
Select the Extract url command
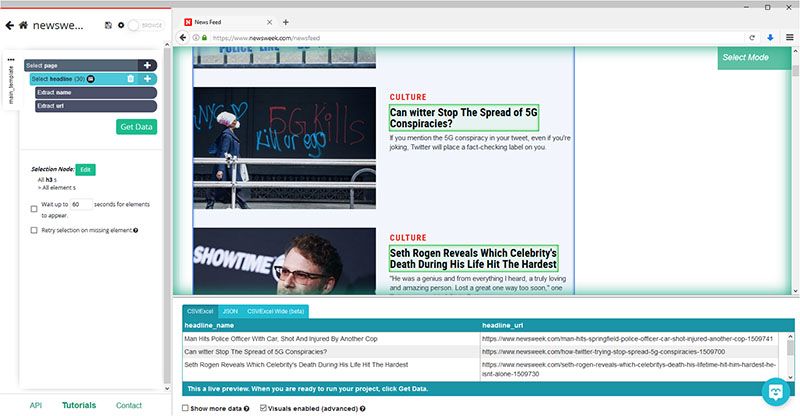tap(96, 106)
